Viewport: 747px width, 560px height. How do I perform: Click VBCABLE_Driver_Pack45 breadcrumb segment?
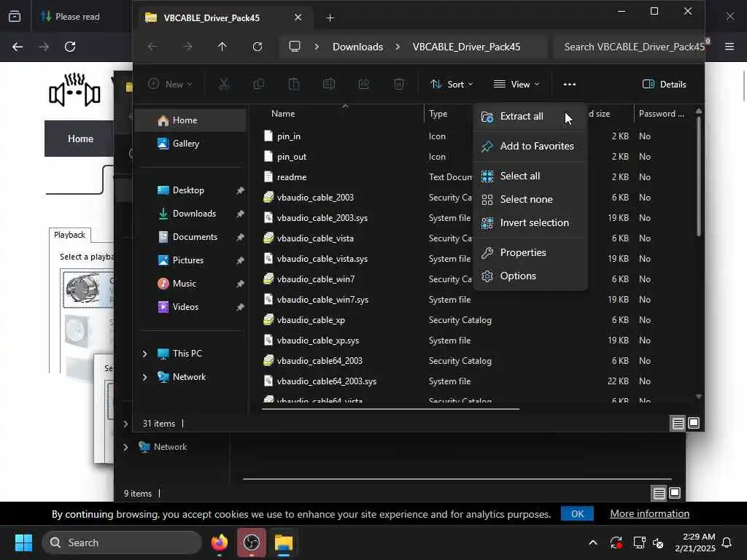click(x=466, y=47)
